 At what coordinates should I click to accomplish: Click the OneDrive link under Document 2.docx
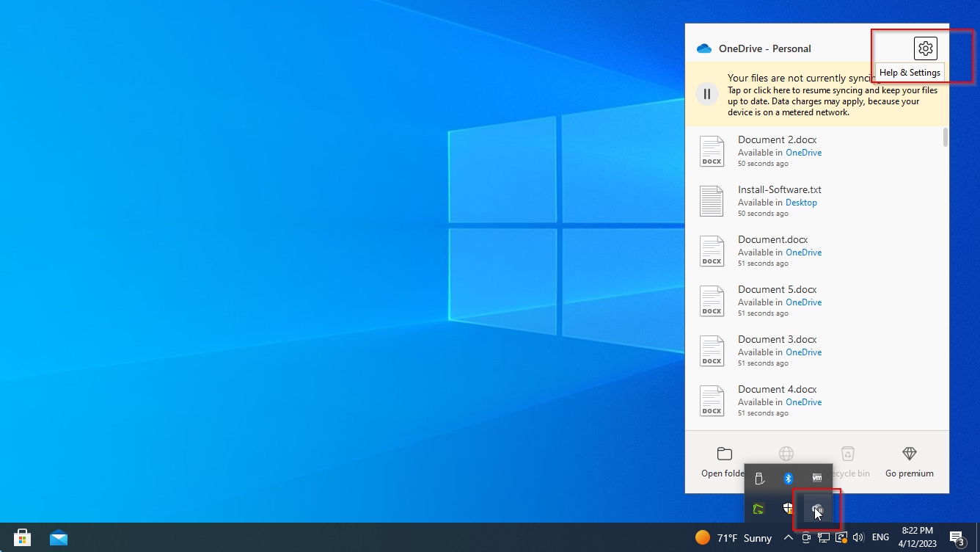tap(803, 153)
